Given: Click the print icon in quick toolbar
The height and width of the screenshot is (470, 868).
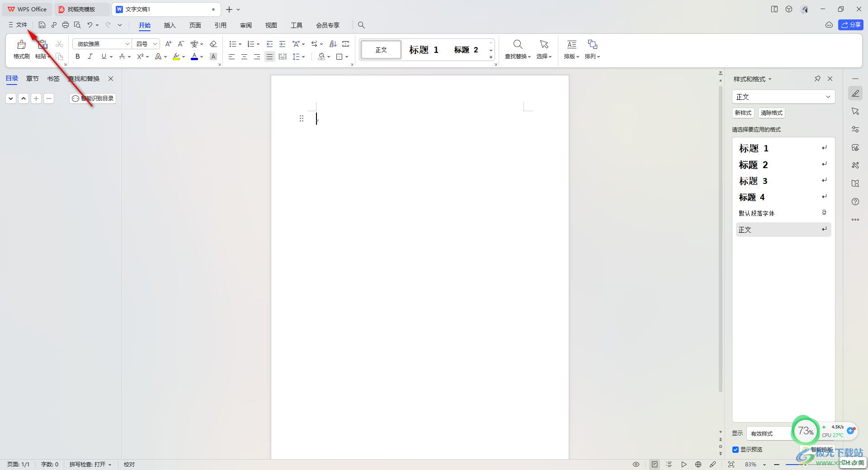Looking at the screenshot, I should pos(66,25).
